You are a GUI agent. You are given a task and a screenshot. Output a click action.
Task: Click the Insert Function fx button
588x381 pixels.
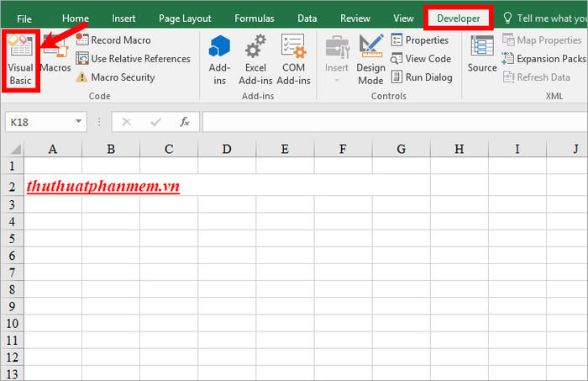tap(185, 122)
